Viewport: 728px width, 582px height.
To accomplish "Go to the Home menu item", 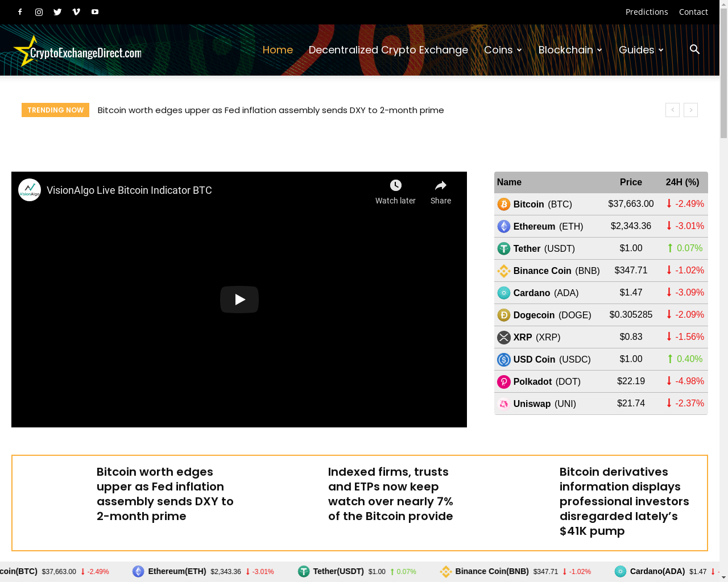I will point(278,50).
